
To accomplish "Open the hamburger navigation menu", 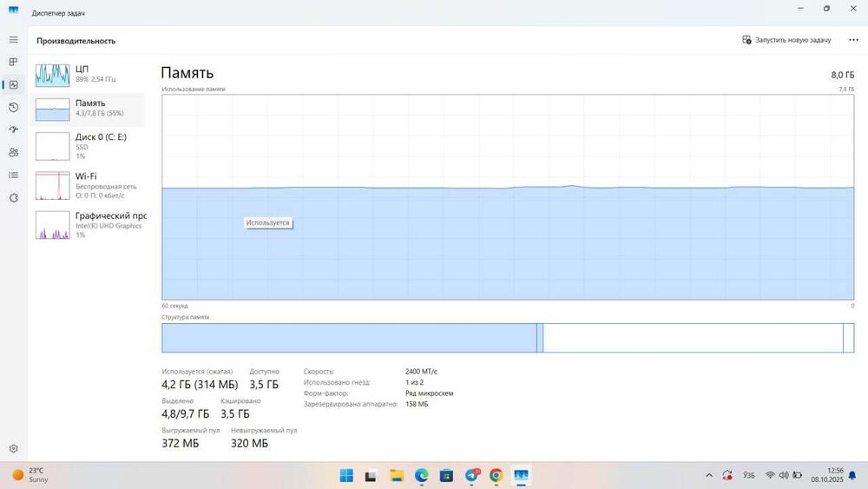I will (x=13, y=40).
